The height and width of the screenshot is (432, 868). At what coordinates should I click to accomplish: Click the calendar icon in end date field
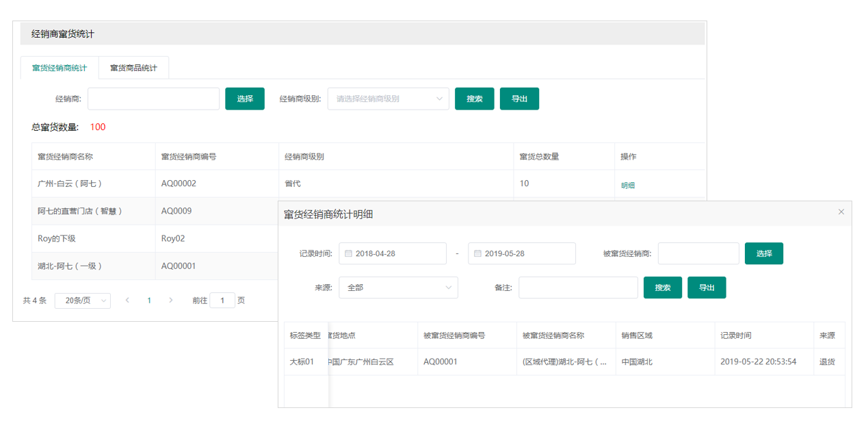[477, 253]
